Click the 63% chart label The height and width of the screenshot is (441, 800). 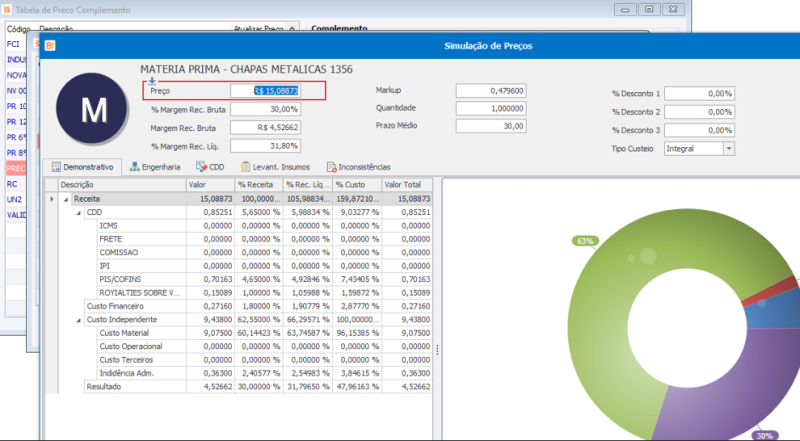585,241
